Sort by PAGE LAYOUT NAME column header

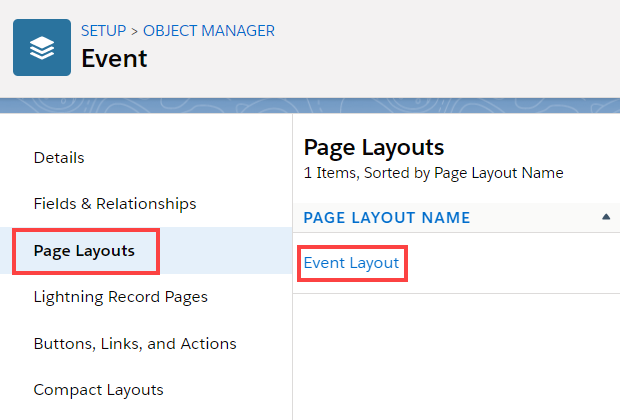click(387, 218)
